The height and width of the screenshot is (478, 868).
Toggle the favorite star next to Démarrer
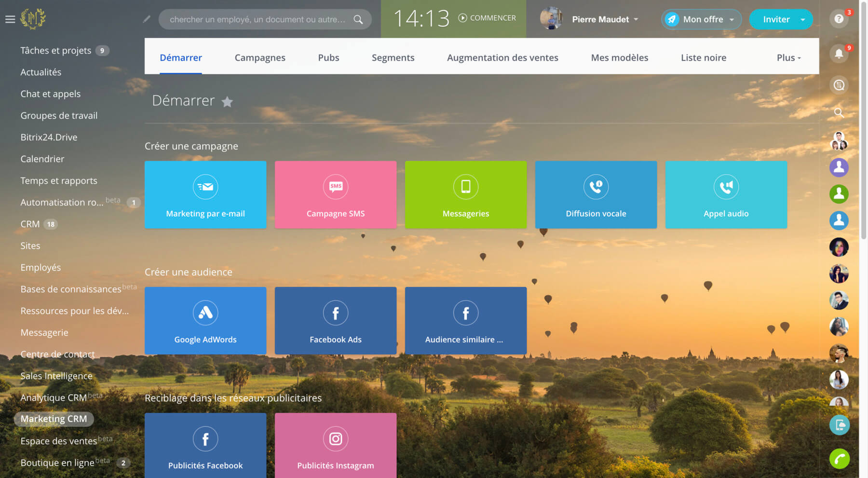coord(227,102)
